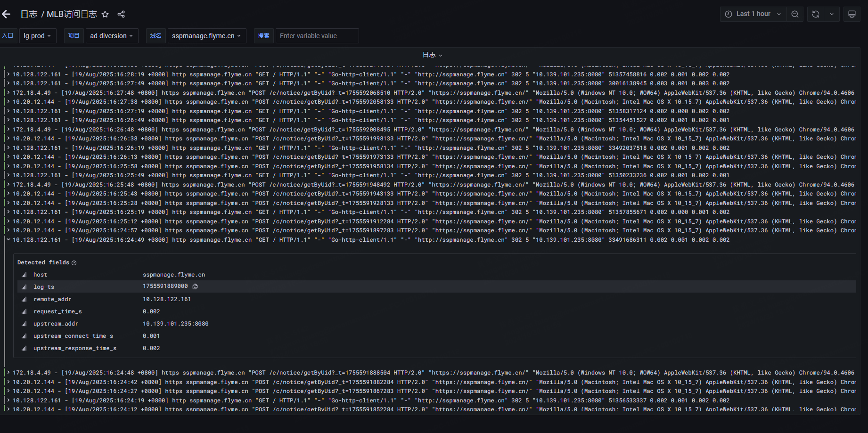Open the Last 1 hour time picker

753,14
